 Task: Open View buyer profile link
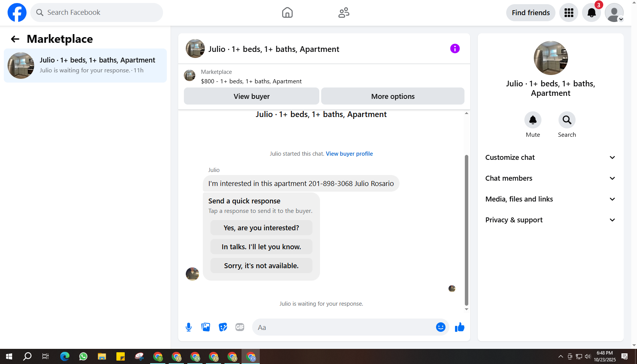point(349,154)
